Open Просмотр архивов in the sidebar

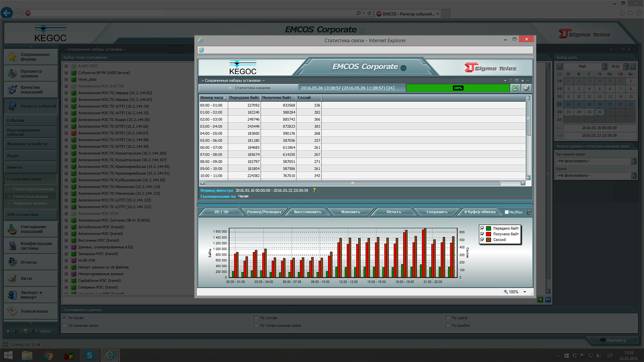pos(31,73)
